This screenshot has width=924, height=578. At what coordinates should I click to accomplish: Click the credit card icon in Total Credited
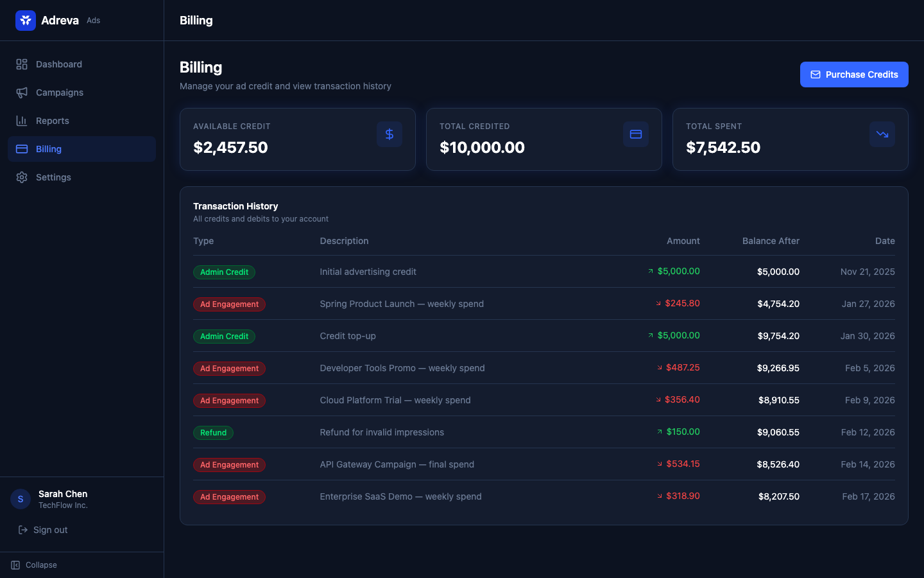(636, 134)
